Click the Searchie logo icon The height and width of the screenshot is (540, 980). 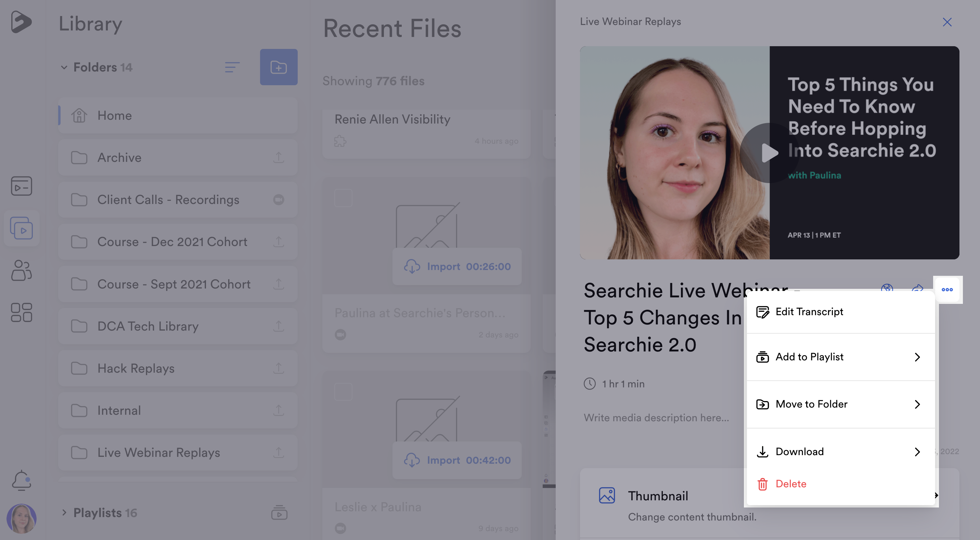pyautogui.click(x=21, y=21)
